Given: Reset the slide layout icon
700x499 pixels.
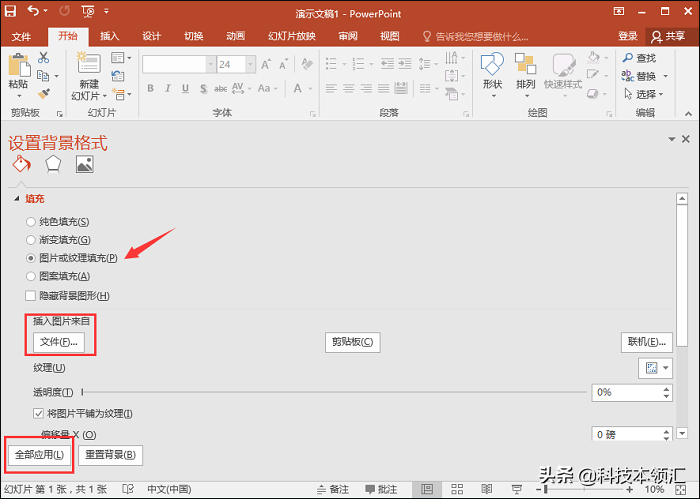Looking at the screenshot, I should point(118,76).
